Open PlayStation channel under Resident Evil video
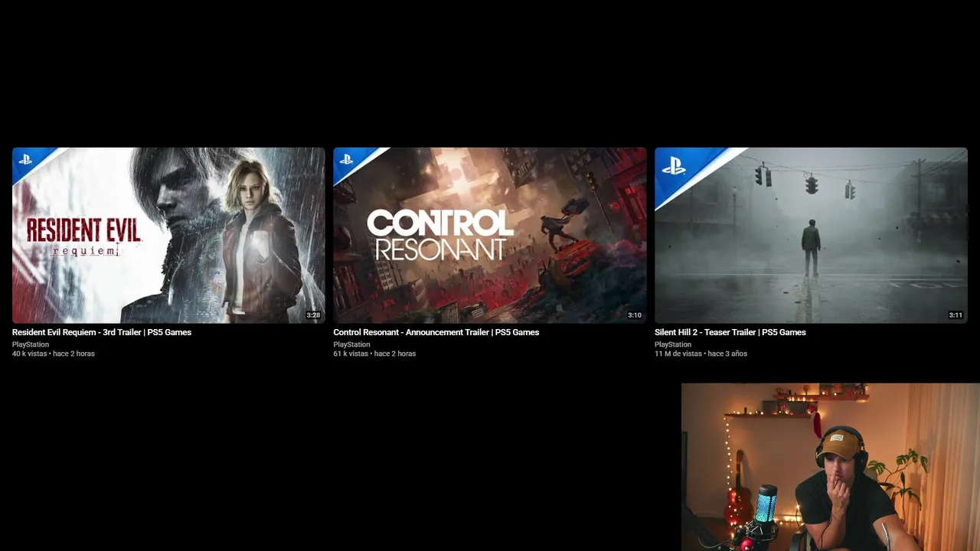980x551 pixels. [x=31, y=344]
